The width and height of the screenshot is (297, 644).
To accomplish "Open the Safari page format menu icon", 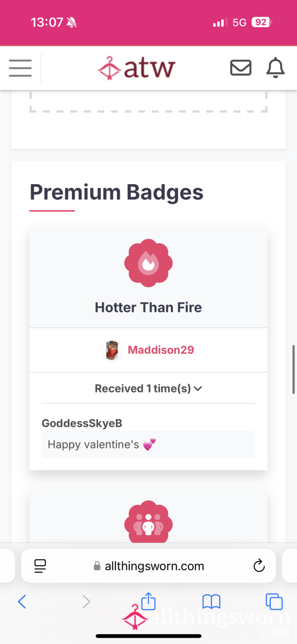I will point(40,566).
